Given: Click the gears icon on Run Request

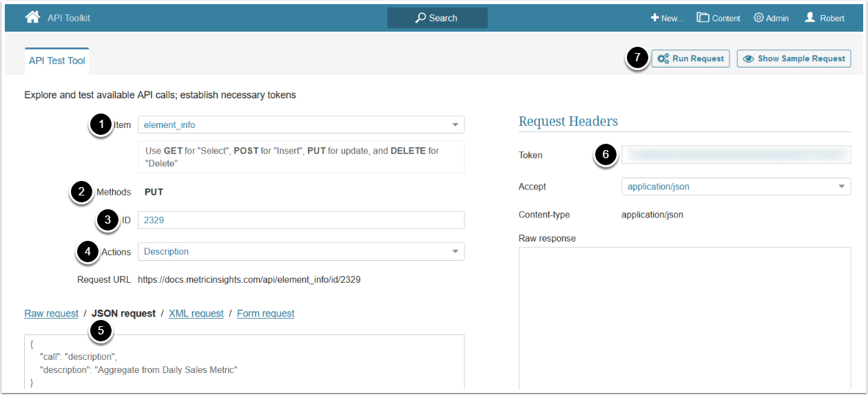Looking at the screenshot, I should click(x=663, y=58).
